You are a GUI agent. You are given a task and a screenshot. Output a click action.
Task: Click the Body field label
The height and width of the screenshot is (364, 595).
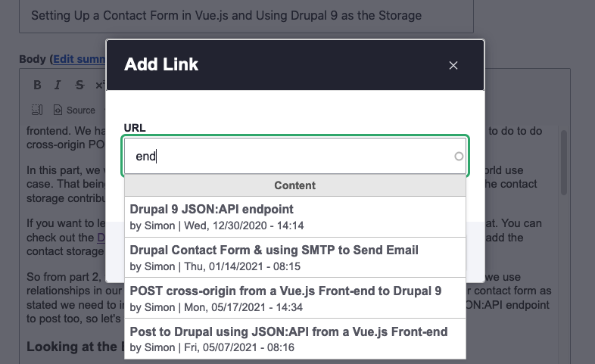[33, 59]
